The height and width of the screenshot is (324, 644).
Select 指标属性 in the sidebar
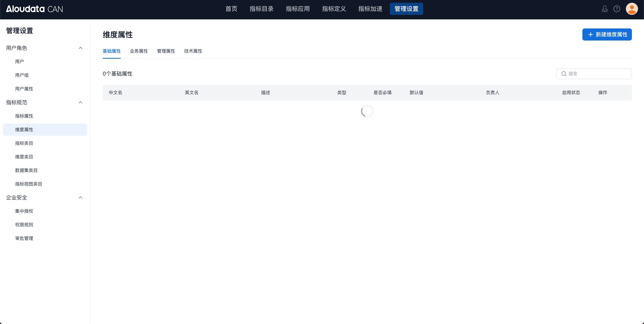[24, 116]
